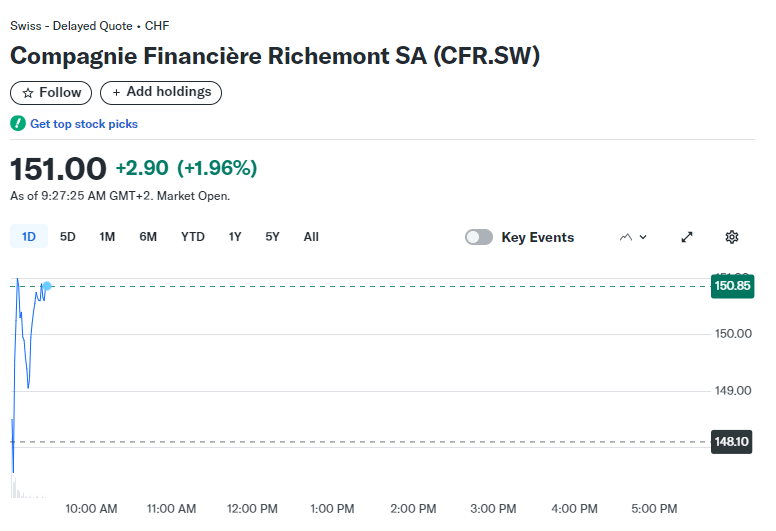776x531 pixels.
Task: Click the star icon in Follow button
Action: point(28,93)
